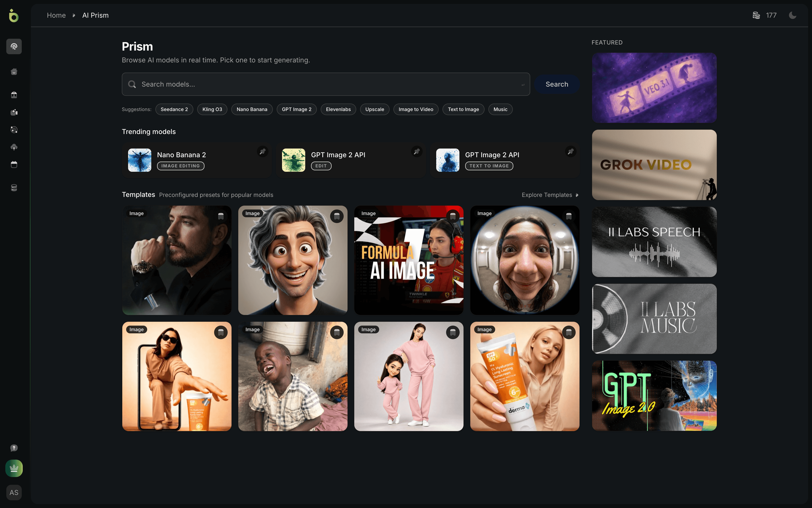This screenshot has width=812, height=508.
Task: Open the help question bubble icon
Action: point(14,448)
